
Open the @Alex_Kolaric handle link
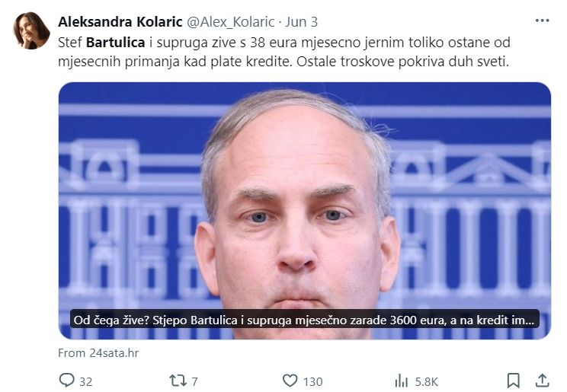(x=230, y=22)
